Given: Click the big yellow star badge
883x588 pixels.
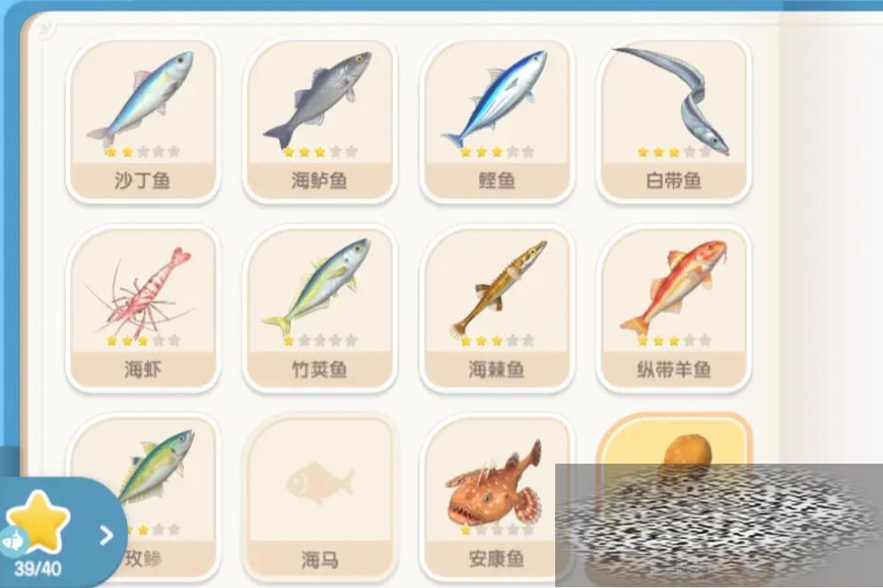Looking at the screenshot, I should point(39,521).
